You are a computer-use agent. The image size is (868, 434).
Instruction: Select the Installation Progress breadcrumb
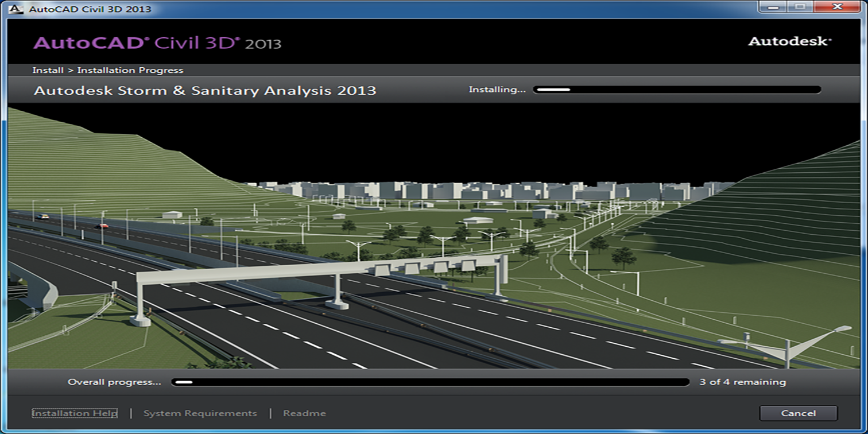[x=130, y=70]
